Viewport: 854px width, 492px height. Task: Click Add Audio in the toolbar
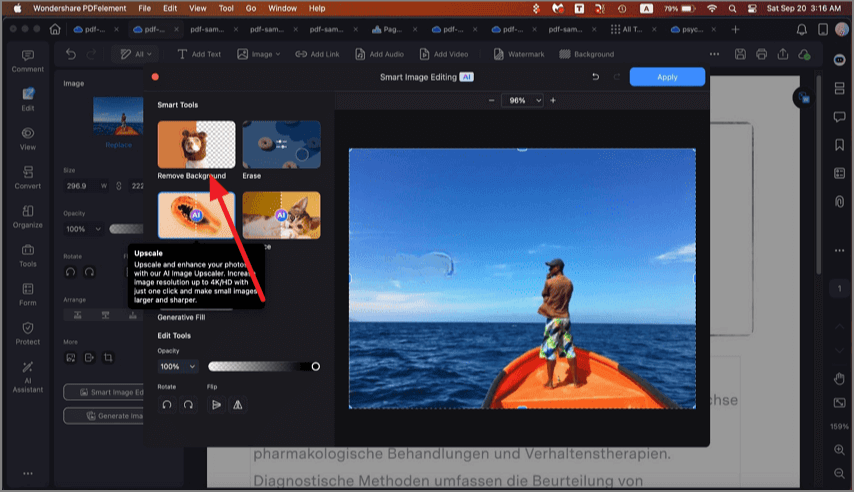(x=379, y=54)
